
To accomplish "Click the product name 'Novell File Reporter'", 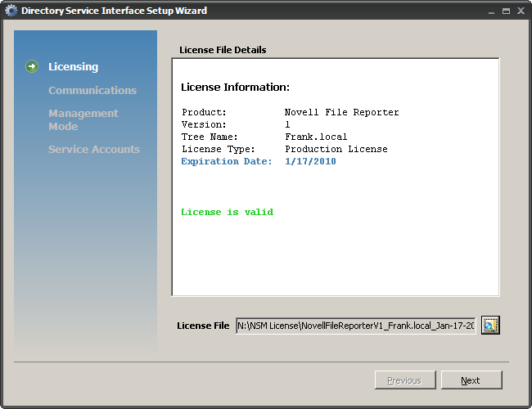I will [x=341, y=112].
